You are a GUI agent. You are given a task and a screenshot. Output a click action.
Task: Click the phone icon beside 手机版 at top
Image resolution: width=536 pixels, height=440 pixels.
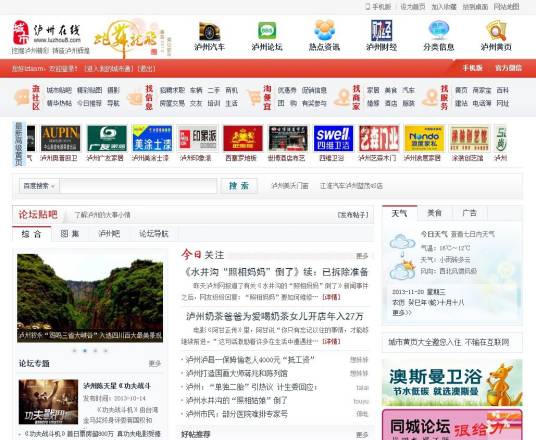click(x=367, y=6)
